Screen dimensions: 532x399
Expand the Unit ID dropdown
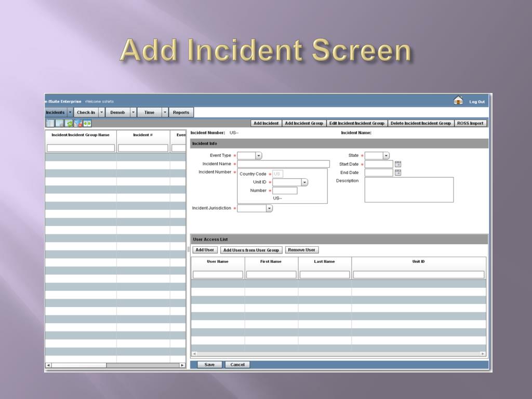(304, 182)
